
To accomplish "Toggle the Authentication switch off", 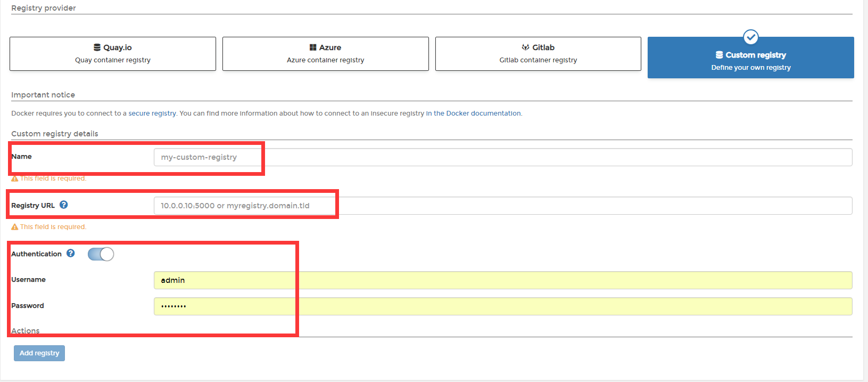I will tap(101, 254).
